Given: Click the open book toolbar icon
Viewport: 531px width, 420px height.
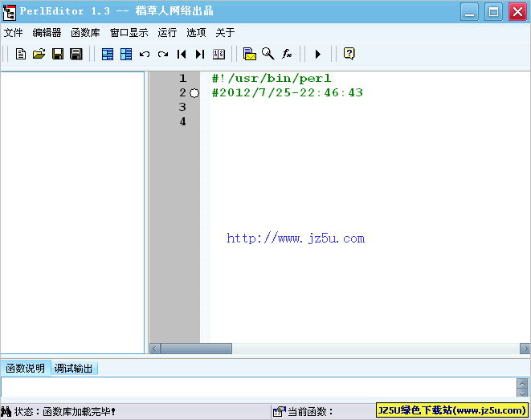Looking at the screenshot, I should coord(219,54).
